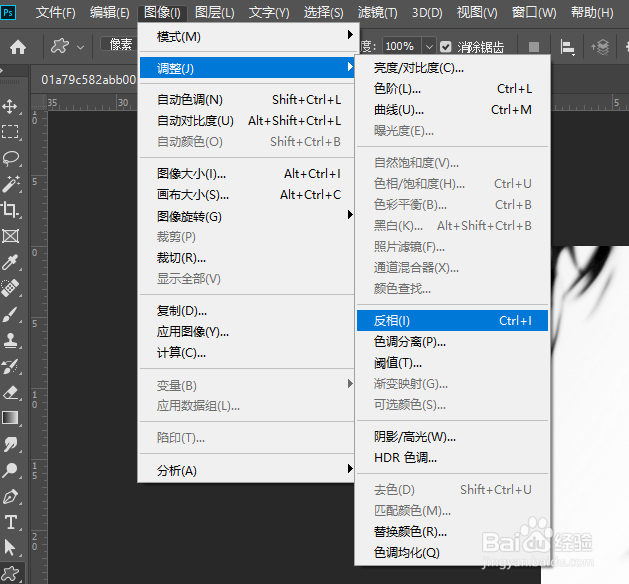Click the path arrangement layers icon
The height and width of the screenshot is (584, 629).
click(600, 47)
